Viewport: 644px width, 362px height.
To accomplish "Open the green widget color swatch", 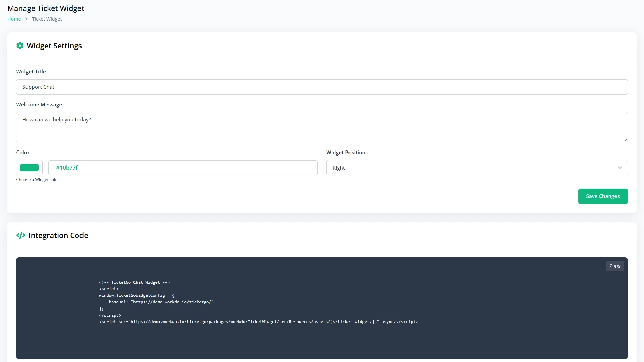I will pyautogui.click(x=29, y=168).
